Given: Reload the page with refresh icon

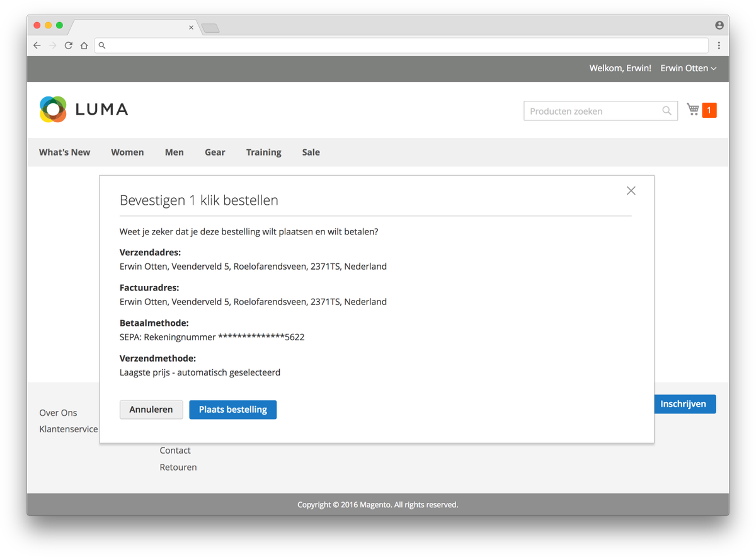Looking at the screenshot, I should (x=69, y=45).
